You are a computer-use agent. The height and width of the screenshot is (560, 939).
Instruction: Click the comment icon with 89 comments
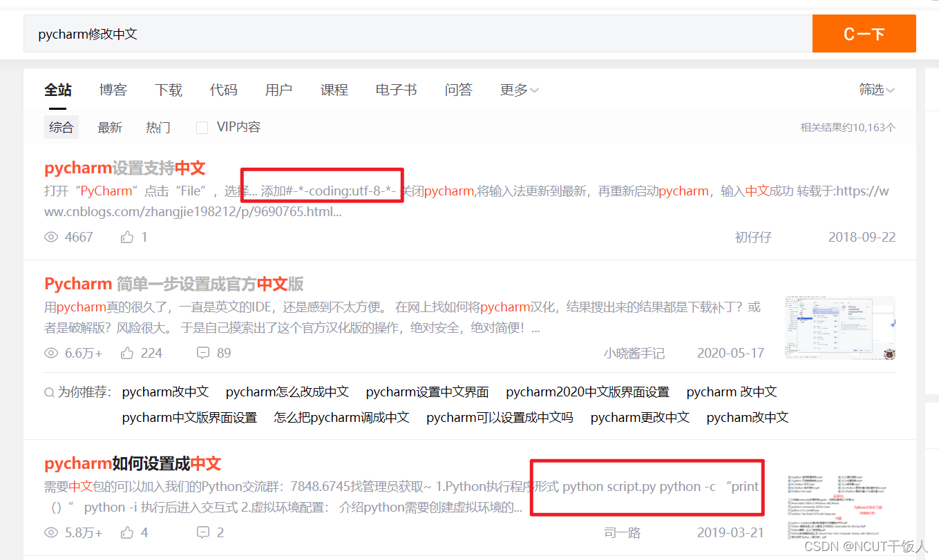tap(203, 353)
